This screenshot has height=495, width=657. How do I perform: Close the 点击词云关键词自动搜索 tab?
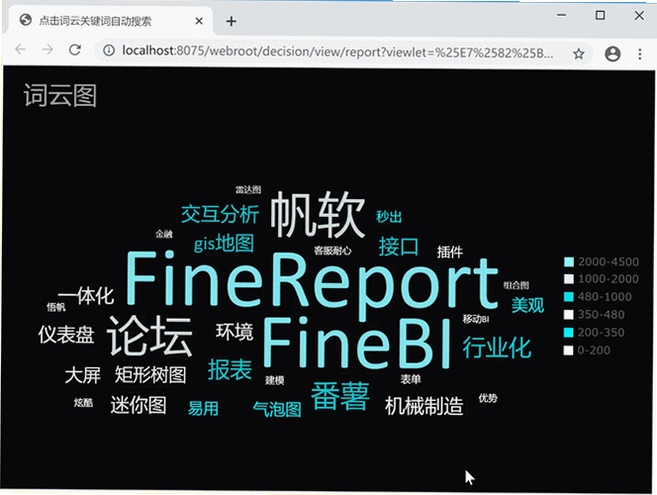pos(199,21)
